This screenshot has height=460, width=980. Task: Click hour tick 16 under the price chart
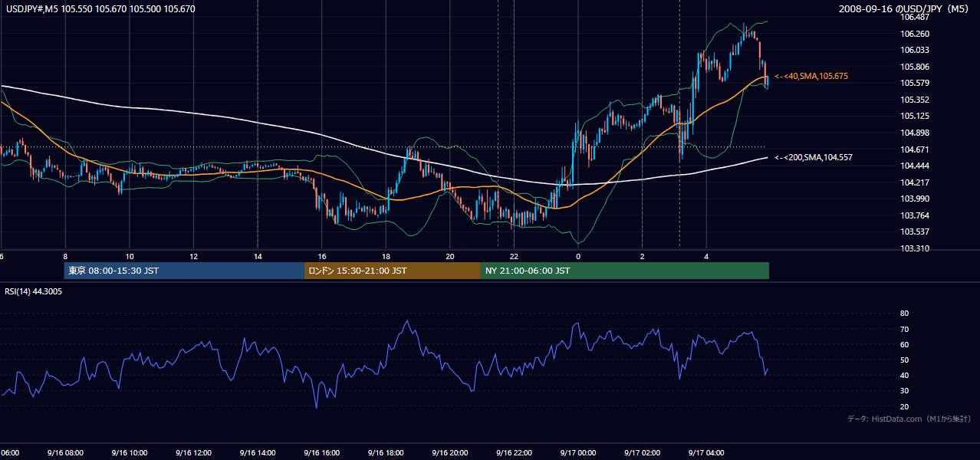tap(322, 257)
